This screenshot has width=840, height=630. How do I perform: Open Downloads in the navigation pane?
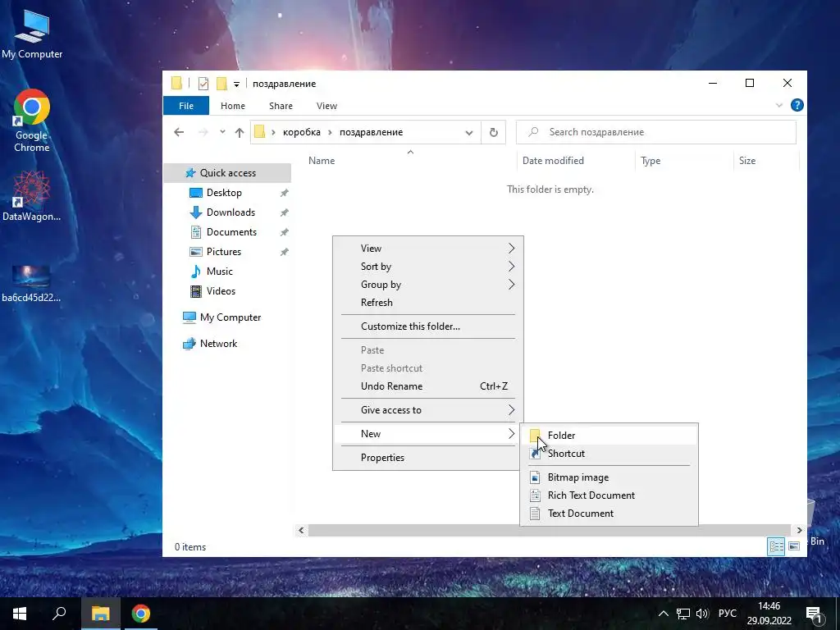tap(231, 212)
